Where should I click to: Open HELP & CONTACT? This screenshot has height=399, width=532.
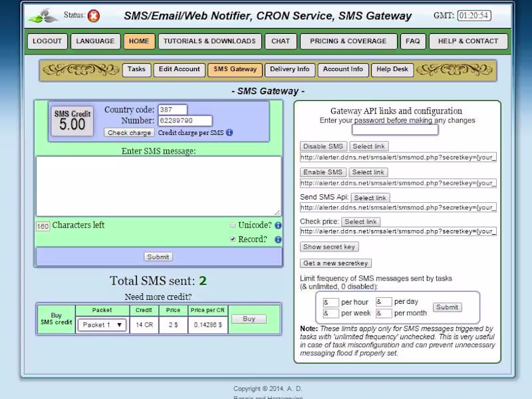[468, 41]
